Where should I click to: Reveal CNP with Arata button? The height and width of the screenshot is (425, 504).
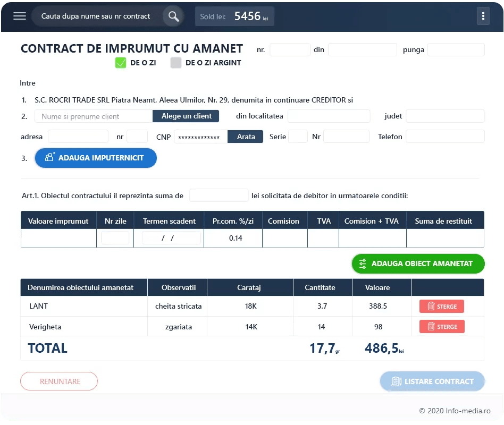click(246, 137)
